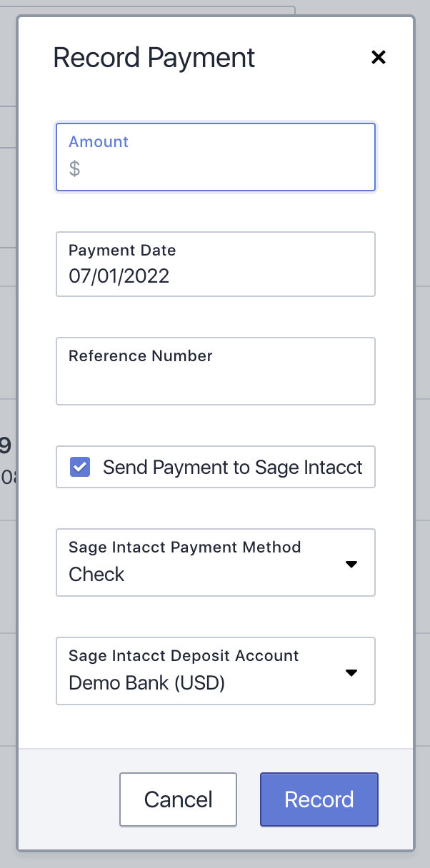Image resolution: width=430 pixels, height=868 pixels.
Task: Click the Demo Bank (USD) value
Action: tap(146, 683)
